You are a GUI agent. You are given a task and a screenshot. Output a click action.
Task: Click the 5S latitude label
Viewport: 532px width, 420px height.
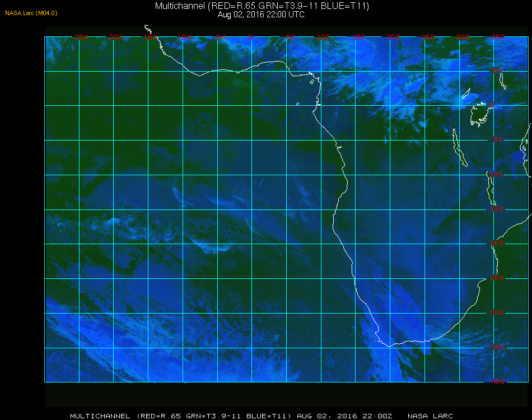coord(498,140)
